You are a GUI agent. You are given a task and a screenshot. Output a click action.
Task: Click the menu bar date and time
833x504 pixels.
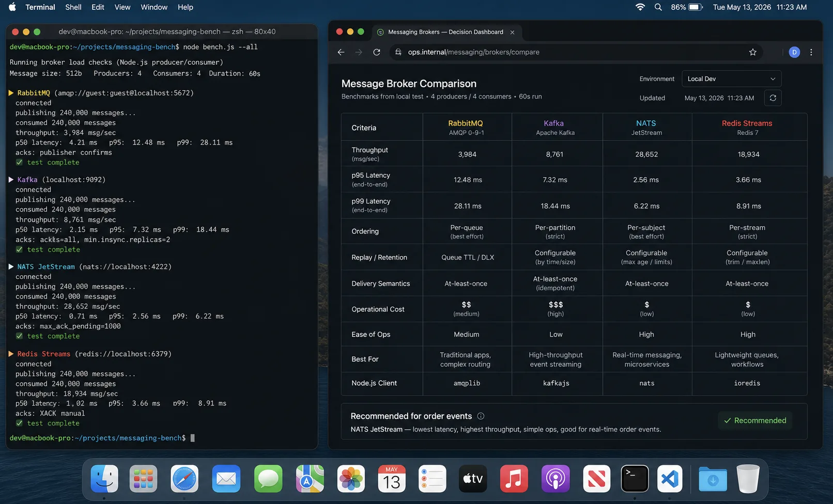760,7
